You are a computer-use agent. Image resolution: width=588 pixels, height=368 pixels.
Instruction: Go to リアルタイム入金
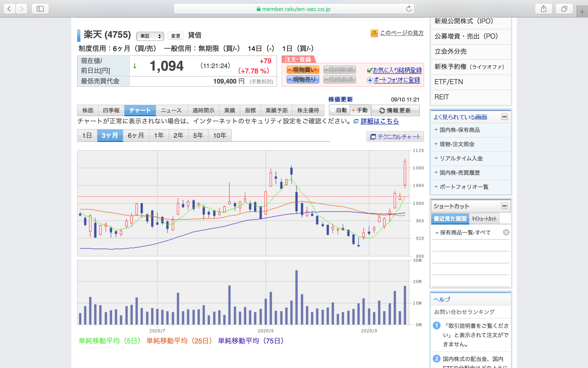461,158
